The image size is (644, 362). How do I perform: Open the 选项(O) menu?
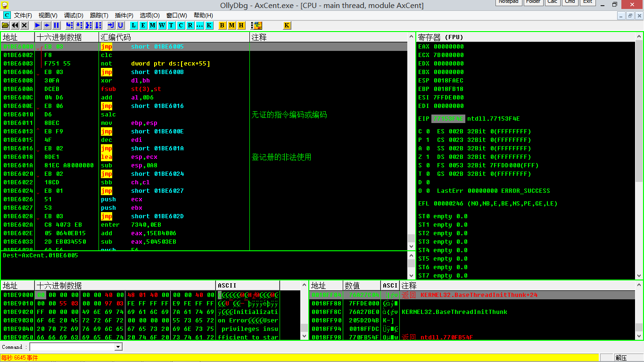pos(150,16)
